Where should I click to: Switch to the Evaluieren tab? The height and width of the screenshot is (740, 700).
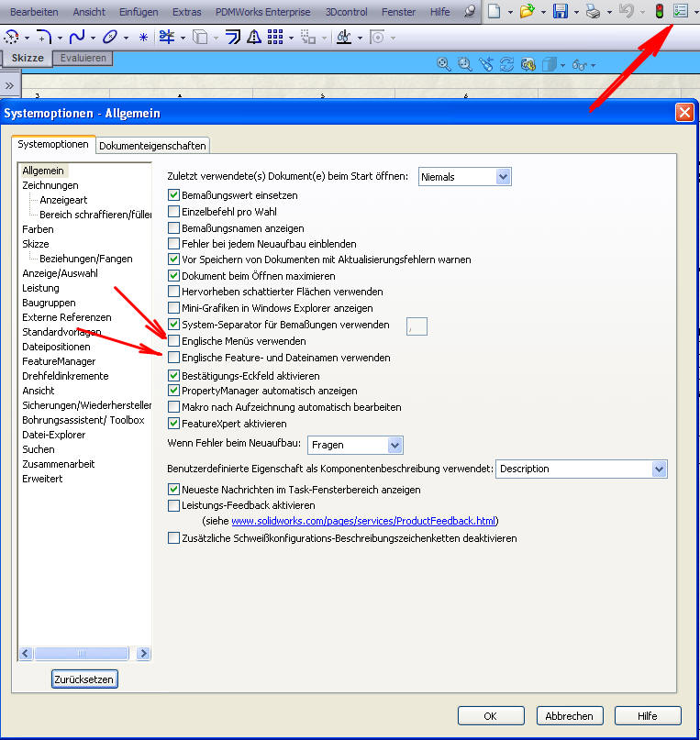pos(83,58)
